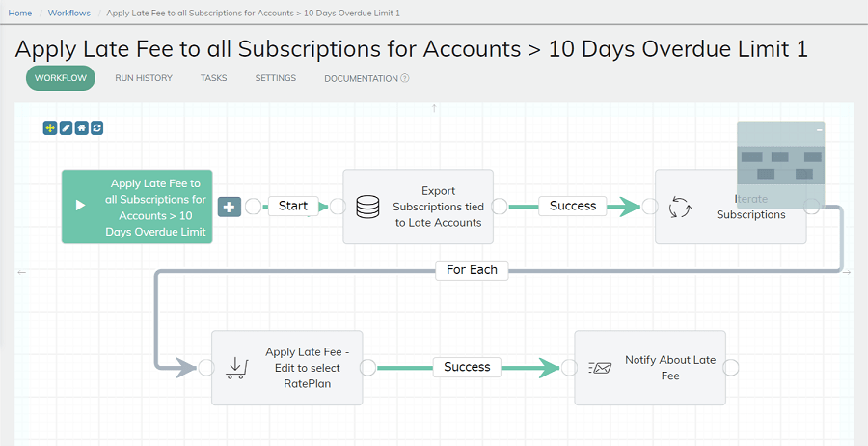Click the output port of Notify About Late Fee
This screenshot has width=868, height=446.
[731, 368]
